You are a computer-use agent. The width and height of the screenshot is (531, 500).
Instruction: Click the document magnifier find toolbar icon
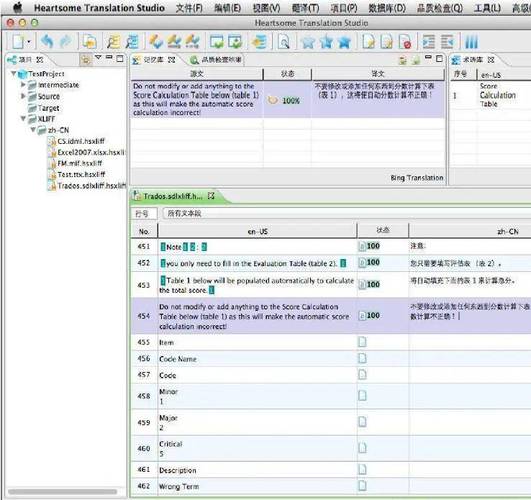(x=284, y=42)
